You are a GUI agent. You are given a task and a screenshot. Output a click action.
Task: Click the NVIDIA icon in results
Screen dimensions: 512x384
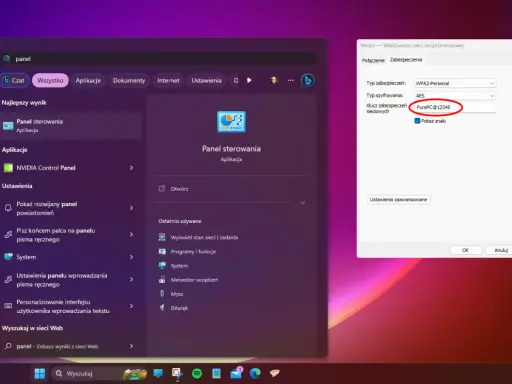(x=8, y=168)
